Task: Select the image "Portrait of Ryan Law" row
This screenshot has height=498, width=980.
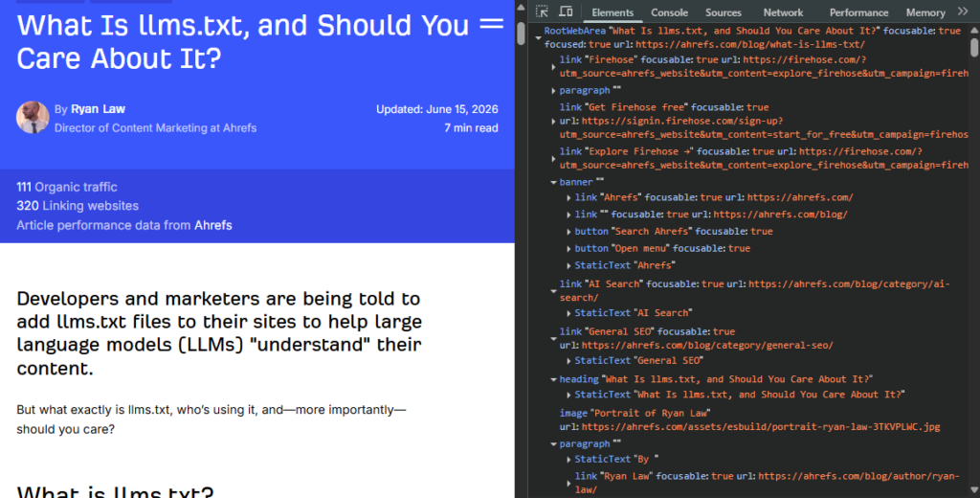Action: tap(749, 419)
